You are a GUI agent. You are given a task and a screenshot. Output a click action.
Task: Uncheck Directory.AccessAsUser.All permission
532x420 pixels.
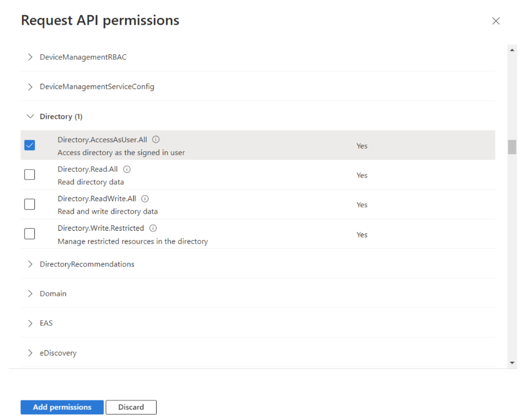coord(29,145)
